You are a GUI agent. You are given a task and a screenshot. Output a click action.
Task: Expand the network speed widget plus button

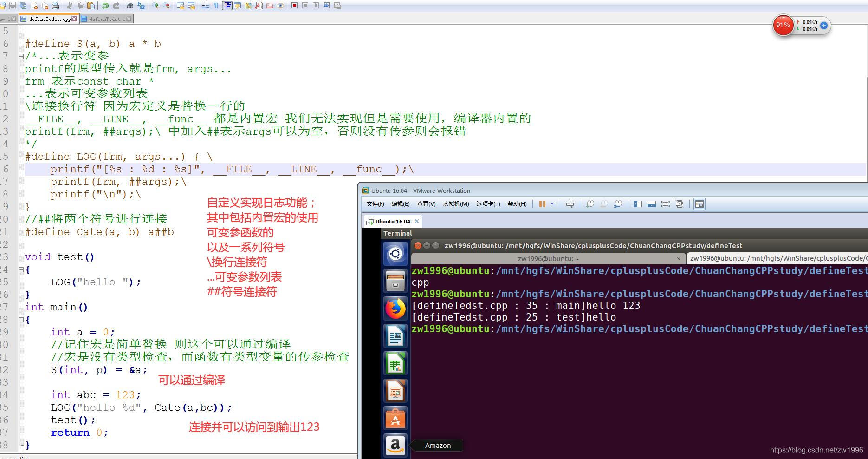(824, 26)
